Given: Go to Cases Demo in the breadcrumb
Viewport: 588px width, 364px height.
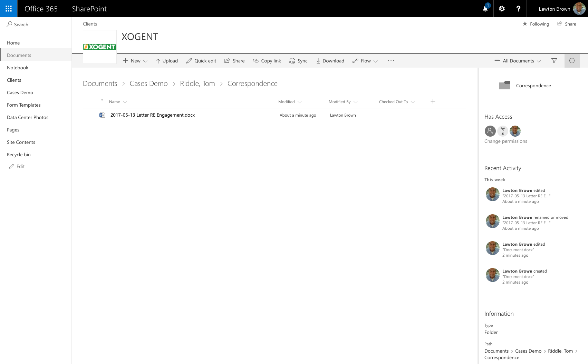Looking at the screenshot, I should [x=148, y=83].
